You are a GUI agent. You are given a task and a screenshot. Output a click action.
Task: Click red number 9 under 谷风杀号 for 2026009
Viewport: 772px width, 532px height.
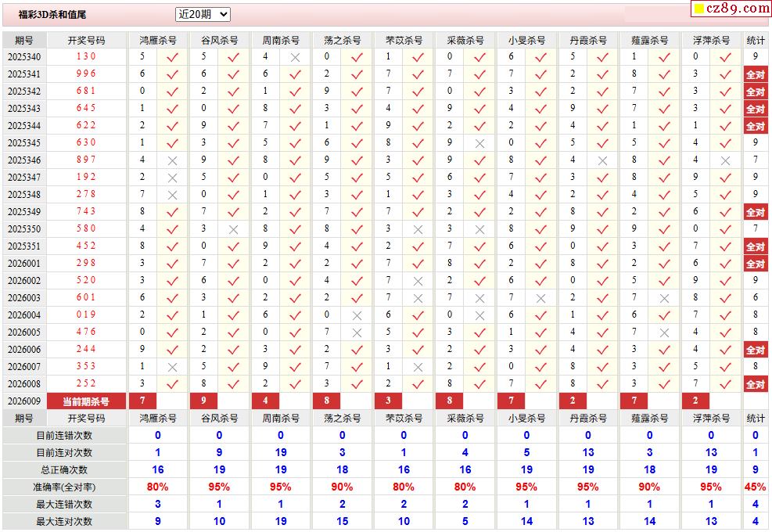coord(203,401)
